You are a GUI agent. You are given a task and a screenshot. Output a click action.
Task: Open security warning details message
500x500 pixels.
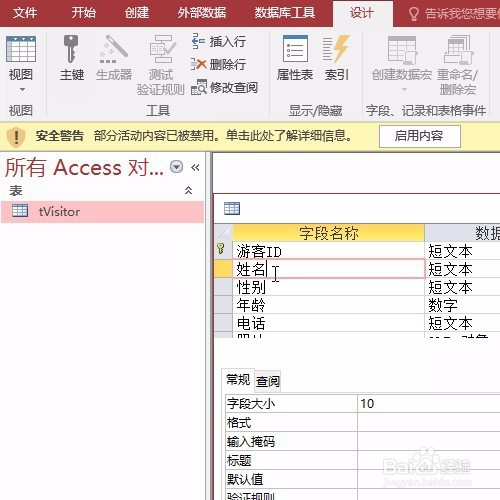[x=223, y=136]
